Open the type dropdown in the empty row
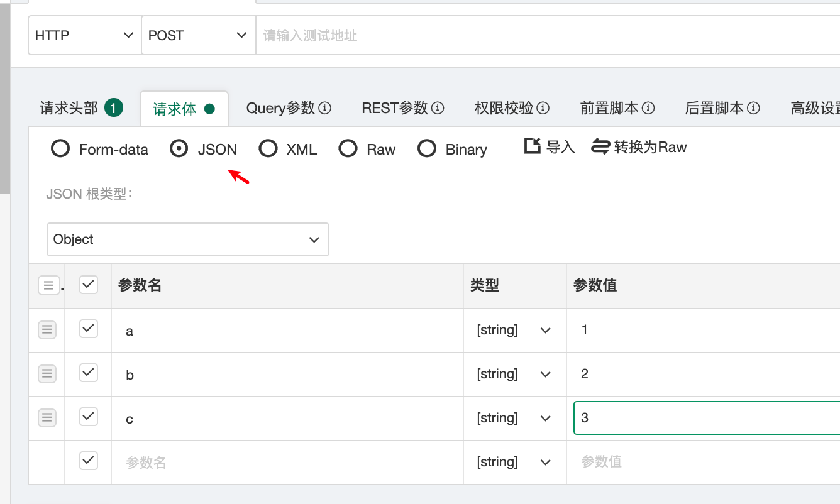This screenshot has width=840, height=504. coord(514,462)
